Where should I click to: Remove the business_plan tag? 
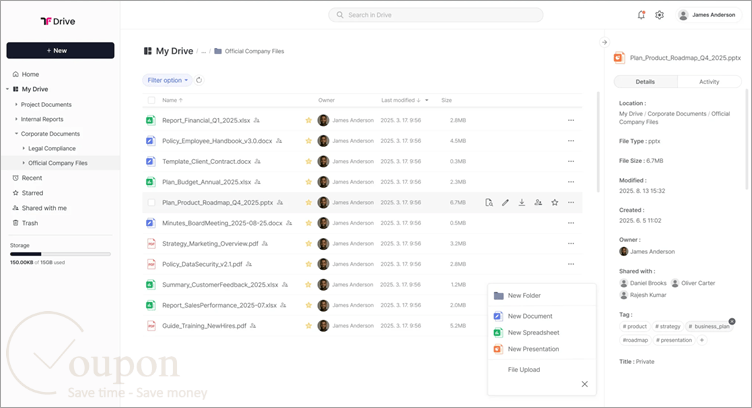[732, 321]
